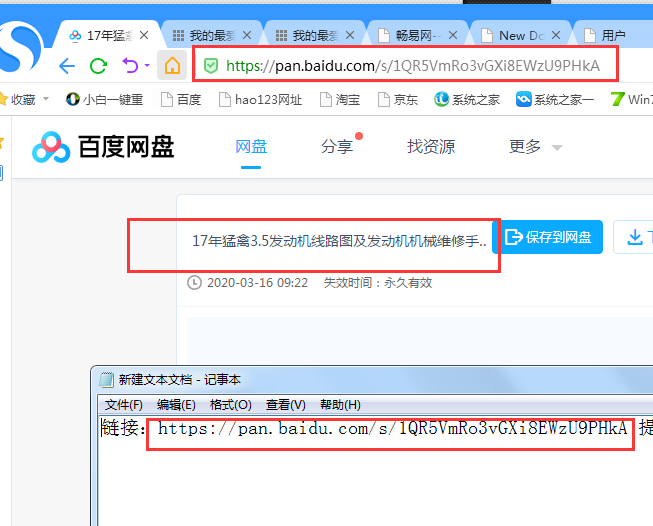Image resolution: width=653 pixels, height=526 pixels.
Task: Open the 淘宝 bookmark
Action: coord(340,99)
